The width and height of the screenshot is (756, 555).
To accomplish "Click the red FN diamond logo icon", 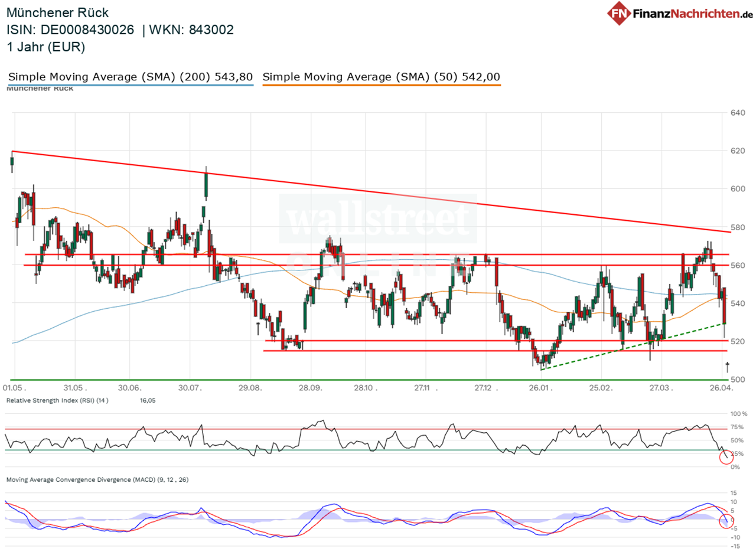I will tap(620, 14).
